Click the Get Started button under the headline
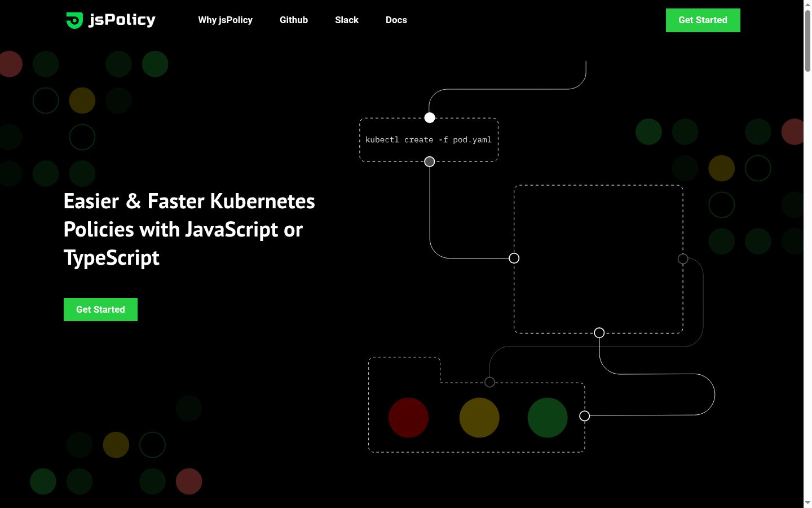 (100, 309)
